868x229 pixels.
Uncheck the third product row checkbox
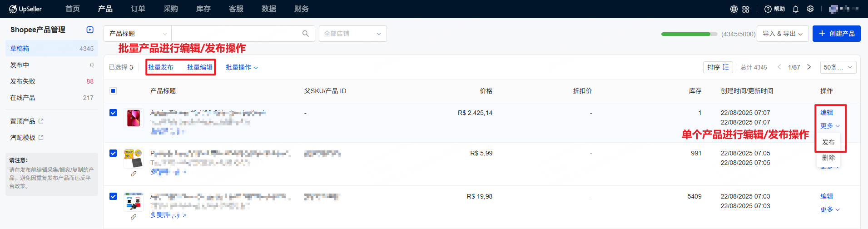click(113, 196)
